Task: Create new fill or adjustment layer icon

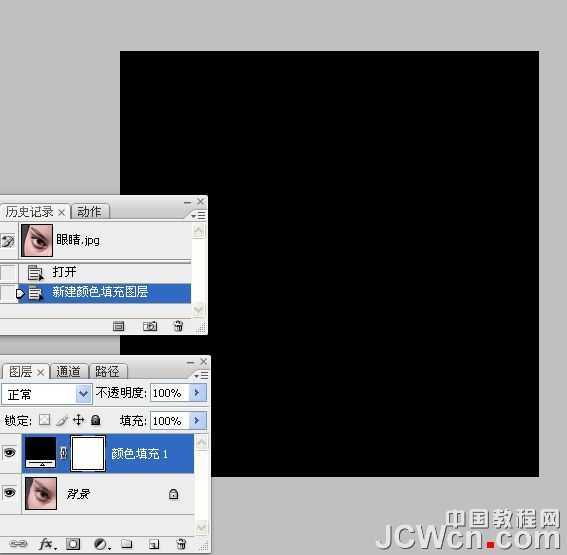Action: point(101,543)
